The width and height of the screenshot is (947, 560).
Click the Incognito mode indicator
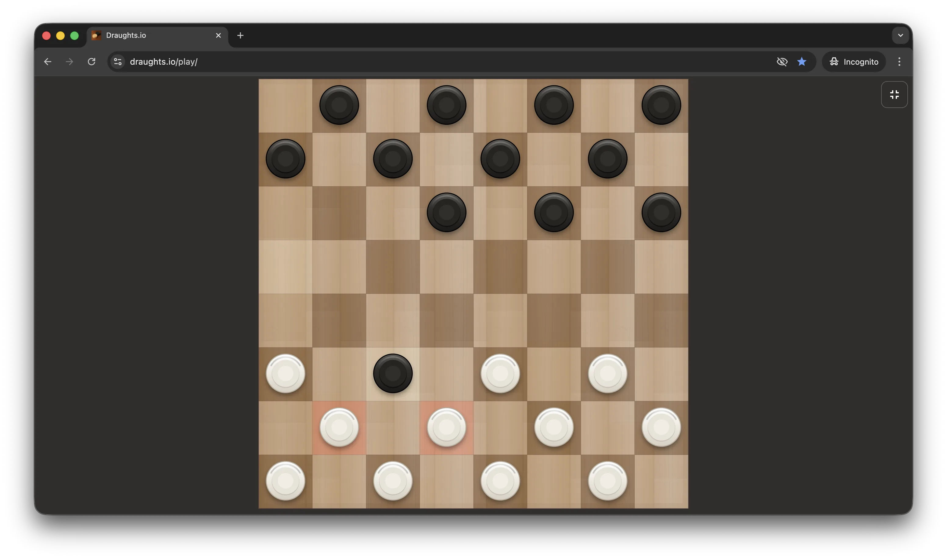point(854,62)
